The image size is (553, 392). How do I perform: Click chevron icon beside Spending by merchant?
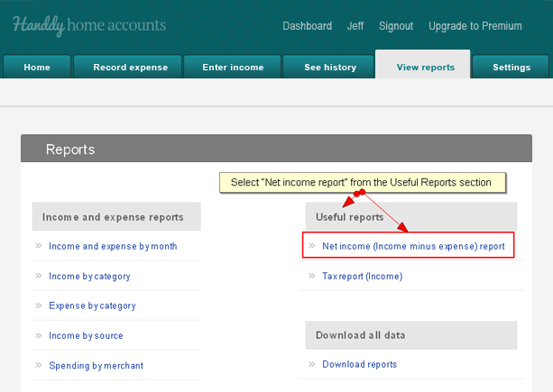click(39, 365)
